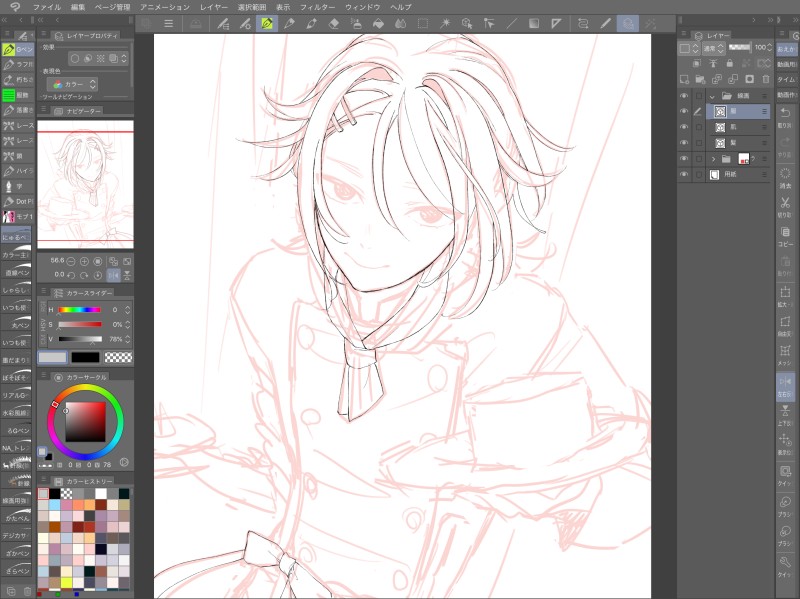Select the eraser tool in the toolbar
Screen dimensions: 800x599
click(x=334, y=23)
